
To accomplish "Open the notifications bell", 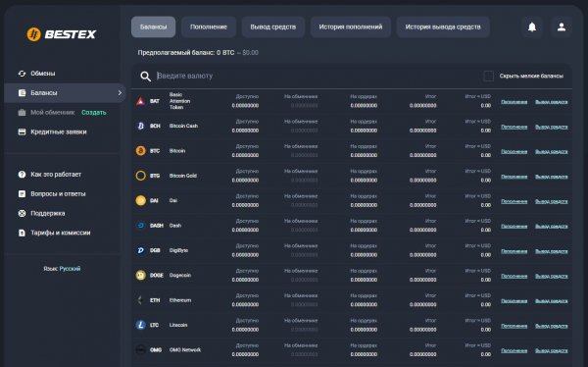I will [x=532, y=27].
